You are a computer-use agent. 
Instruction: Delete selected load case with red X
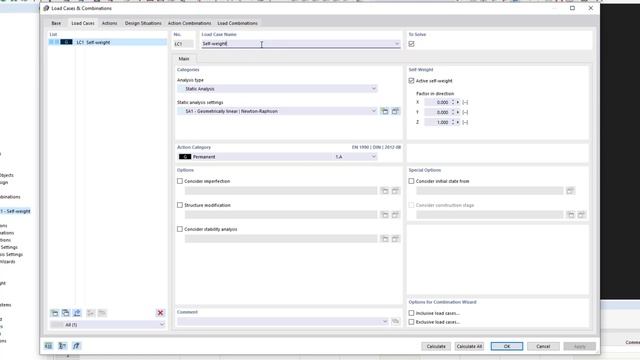160,313
